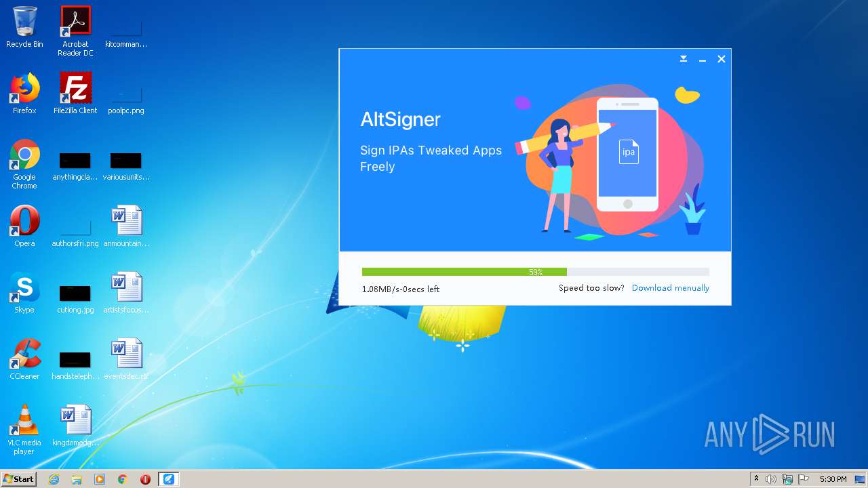Select AltSigner installer taskbar button
Image resolution: width=868 pixels, height=488 pixels.
(x=168, y=479)
